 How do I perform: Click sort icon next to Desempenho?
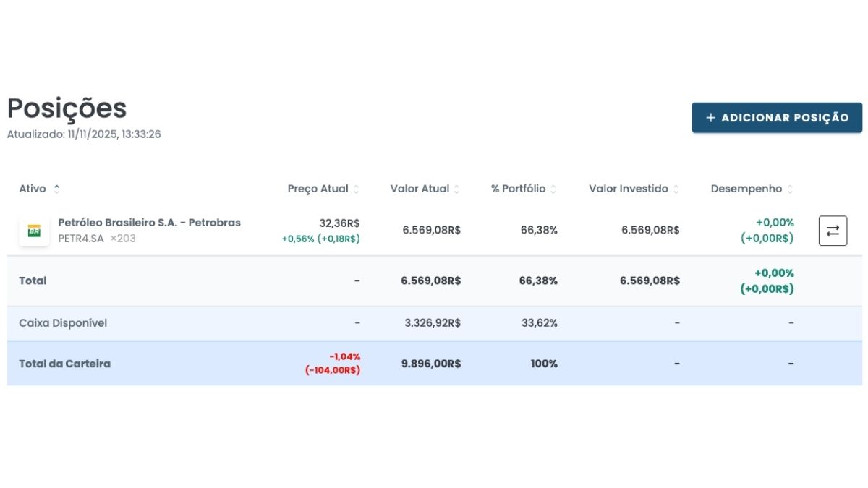[790, 189]
